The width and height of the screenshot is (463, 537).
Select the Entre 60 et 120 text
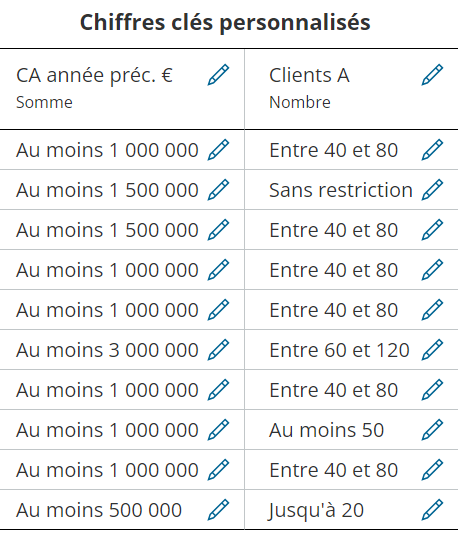tap(339, 350)
